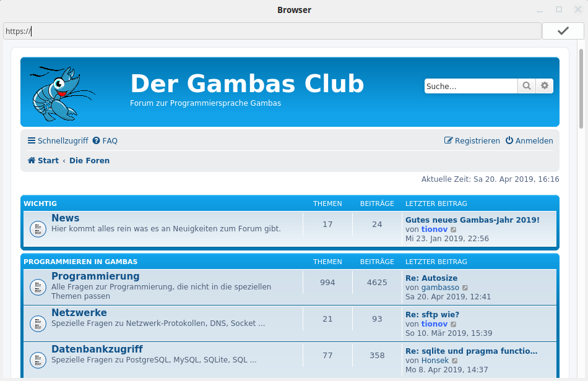This screenshot has width=588, height=381.
Task: Go to Die Foren breadcrumb
Action: coord(89,160)
